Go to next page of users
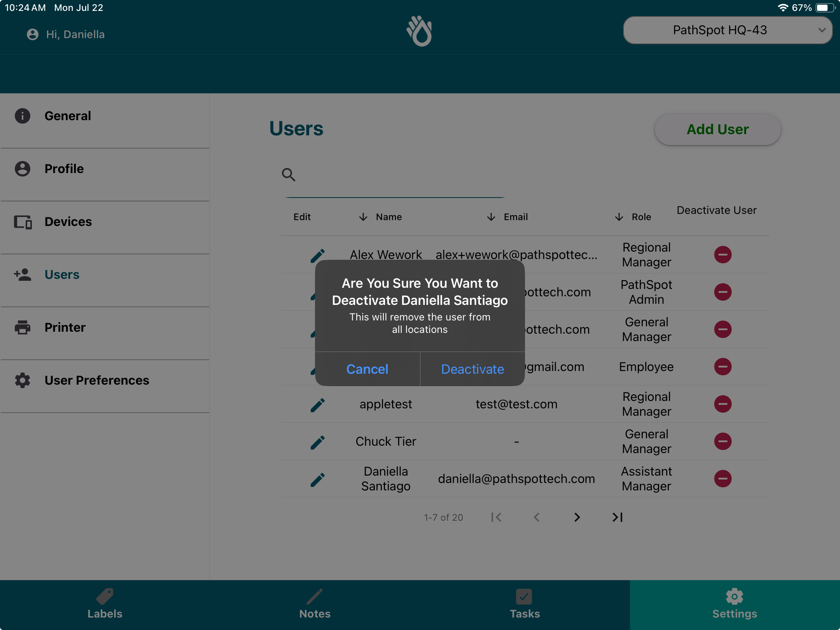The height and width of the screenshot is (630, 840). point(577,517)
